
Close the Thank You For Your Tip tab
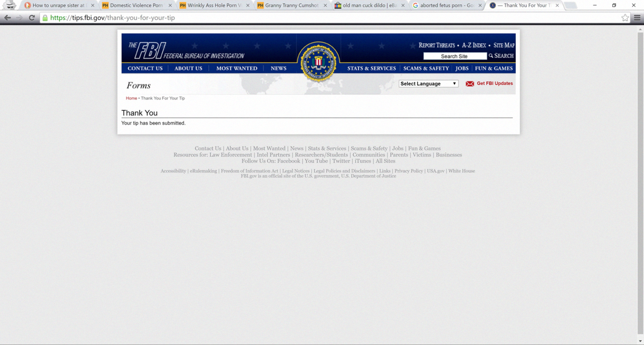[x=557, y=5]
